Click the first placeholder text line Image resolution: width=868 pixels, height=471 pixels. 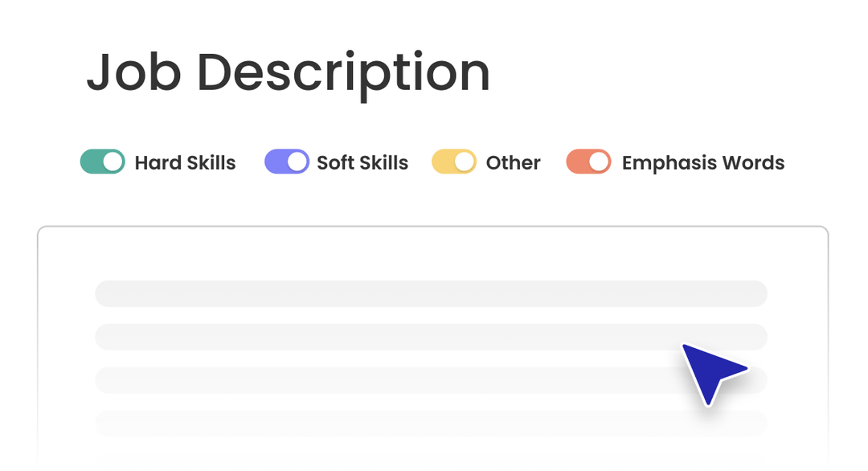pyautogui.click(x=432, y=293)
